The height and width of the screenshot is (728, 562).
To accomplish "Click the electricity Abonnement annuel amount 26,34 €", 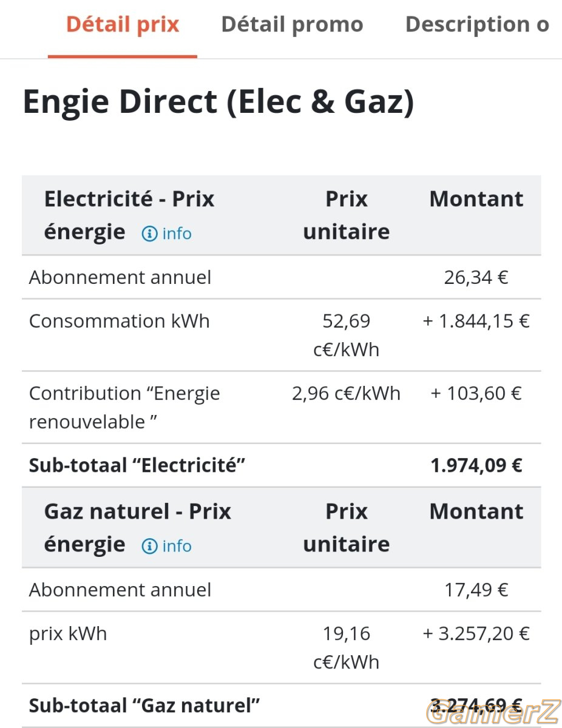I will pos(476,277).
